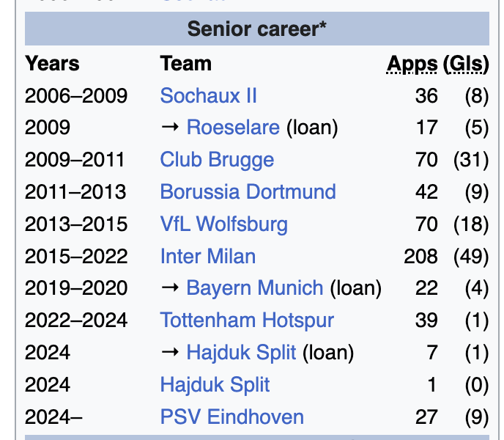Viewport: 504px width, 440px height.
Task: Open the Borussia Dortmund page link
Action: pos(248,192)
